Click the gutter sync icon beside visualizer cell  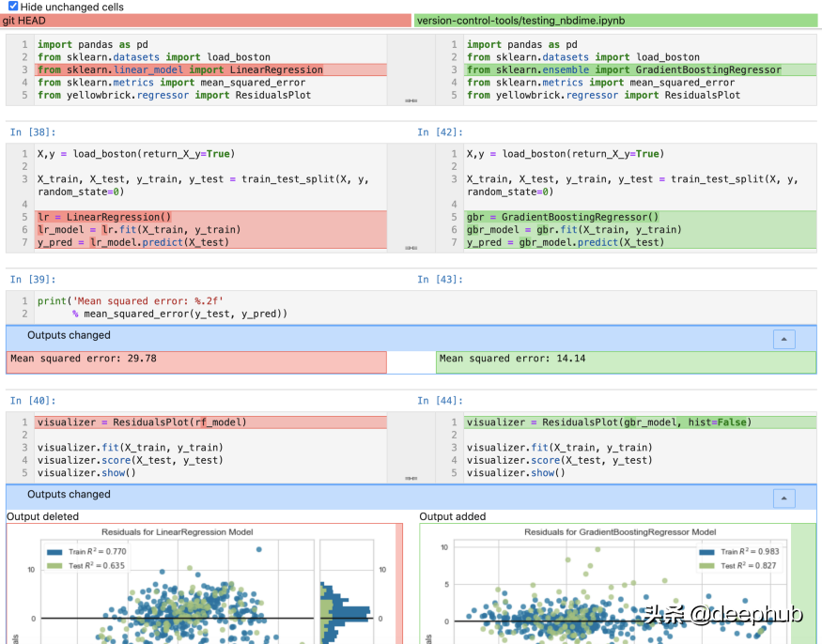[x=411, y=479]
